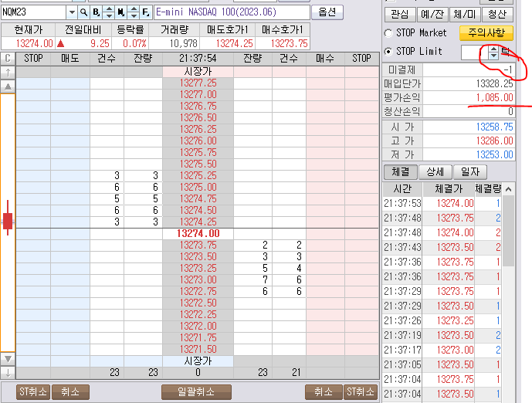Click the trade list vertical scrollbar thumb

pos(508,232)
